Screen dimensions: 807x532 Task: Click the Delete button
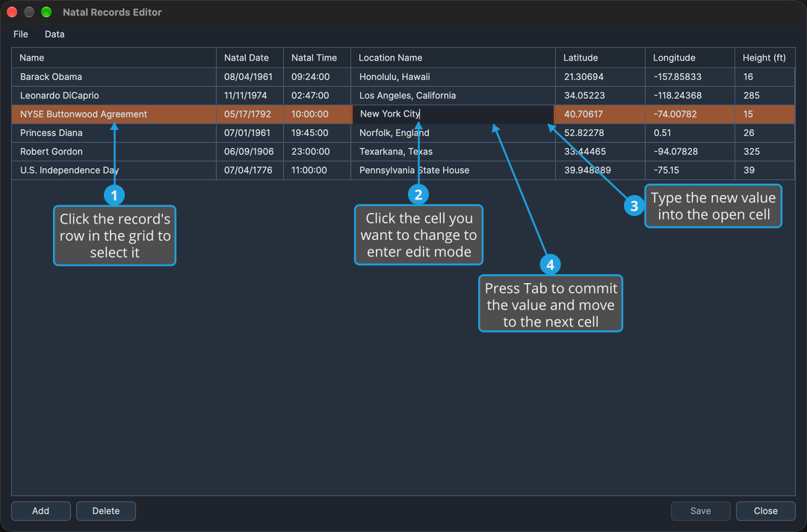(x=106, y=511)
